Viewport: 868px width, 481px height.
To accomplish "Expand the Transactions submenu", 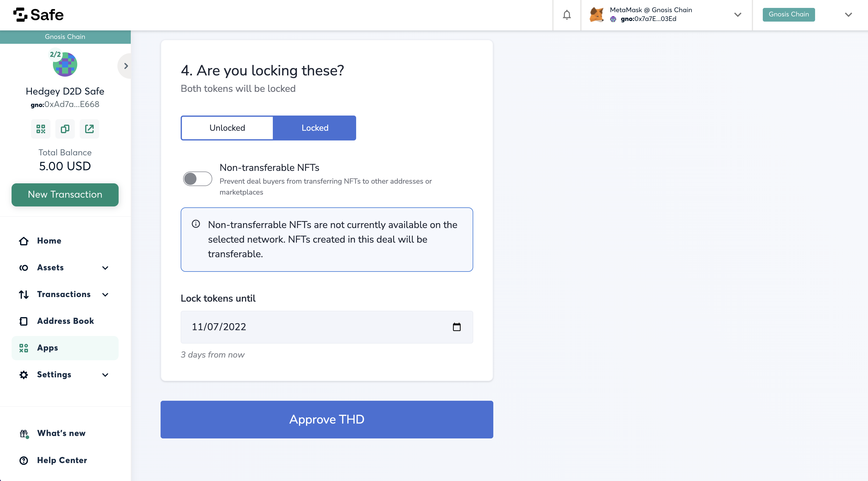I will (x=105, y=294).
